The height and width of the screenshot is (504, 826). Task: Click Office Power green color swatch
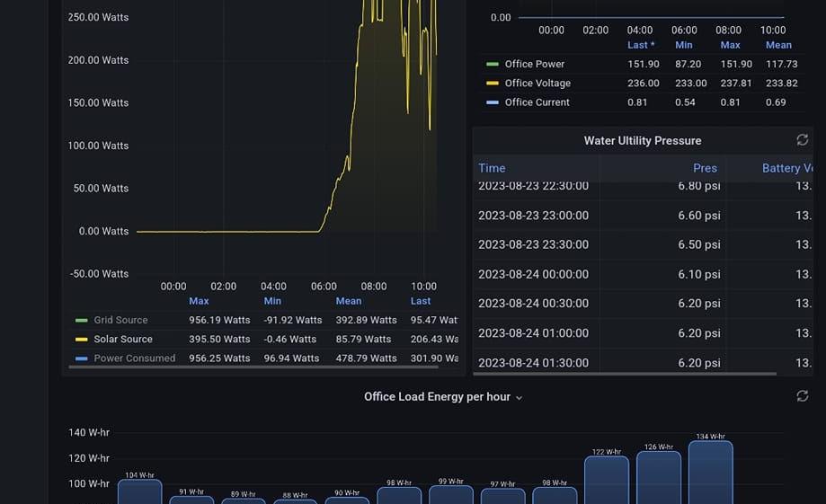click(492, 65)
